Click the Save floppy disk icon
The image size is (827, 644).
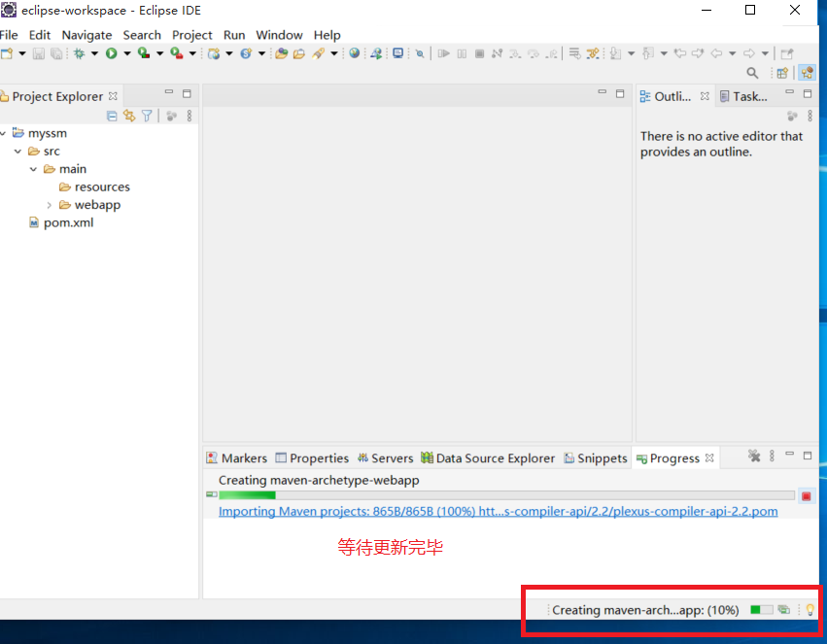coord(39,53)
